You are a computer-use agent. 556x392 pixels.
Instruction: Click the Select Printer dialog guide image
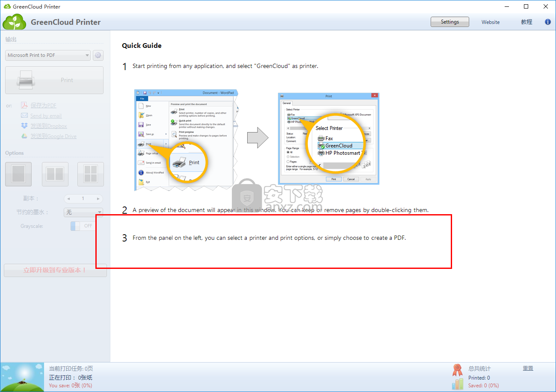(x=328, y=139)
